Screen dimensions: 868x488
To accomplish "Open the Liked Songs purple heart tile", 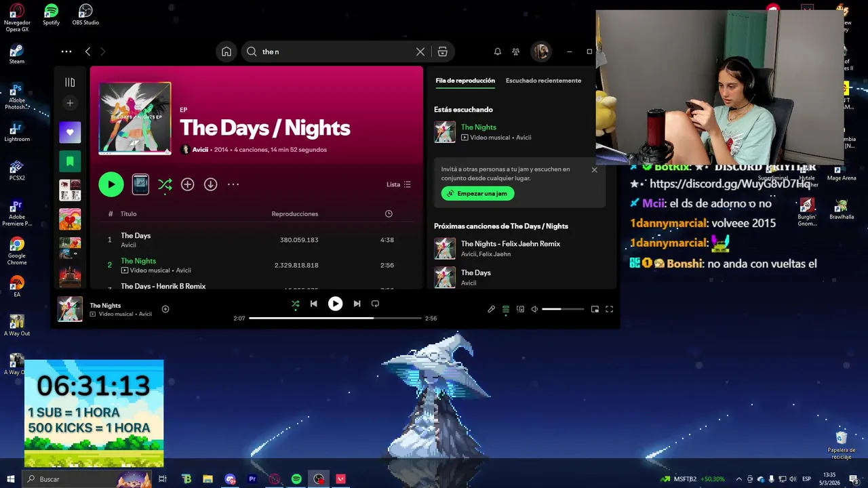I will (x=70, y=132).
